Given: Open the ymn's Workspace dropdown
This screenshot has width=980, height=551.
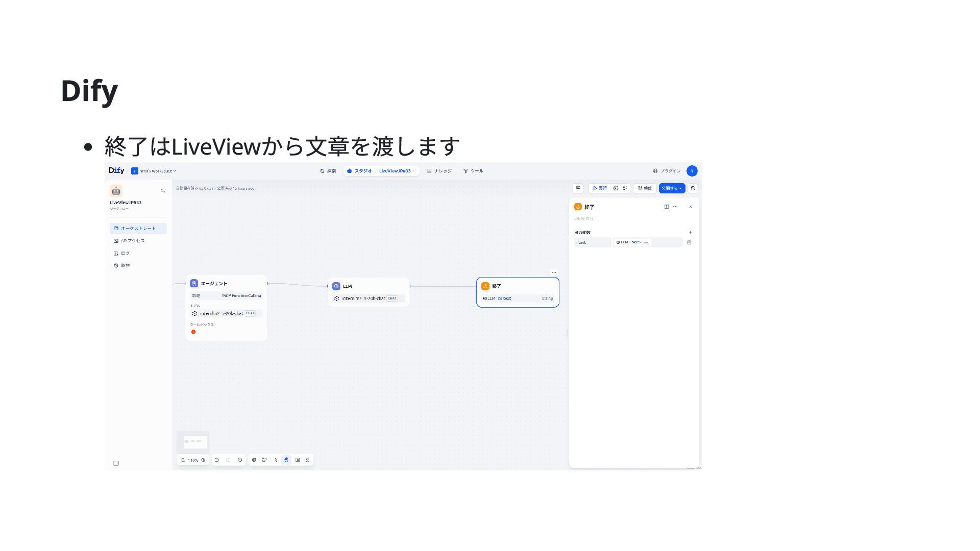Looking at the screenshot, I should coord(154,171).
